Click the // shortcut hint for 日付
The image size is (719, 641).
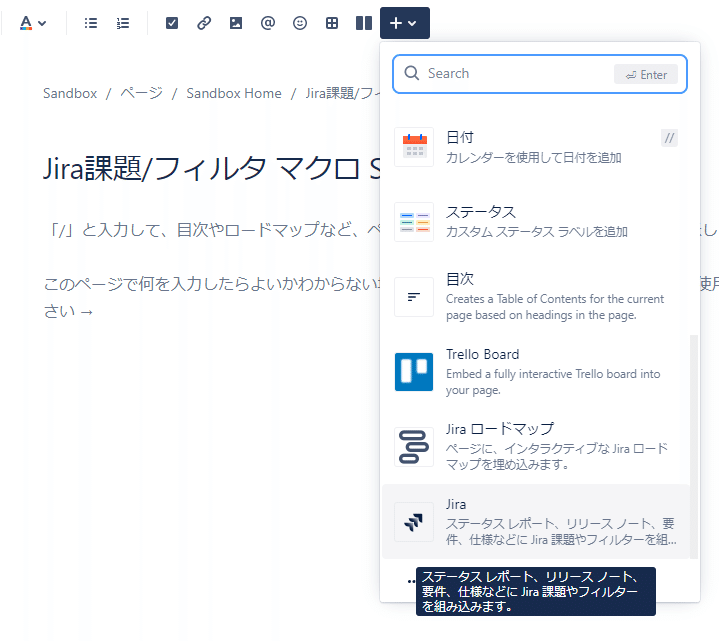click(x=669, y=138)
